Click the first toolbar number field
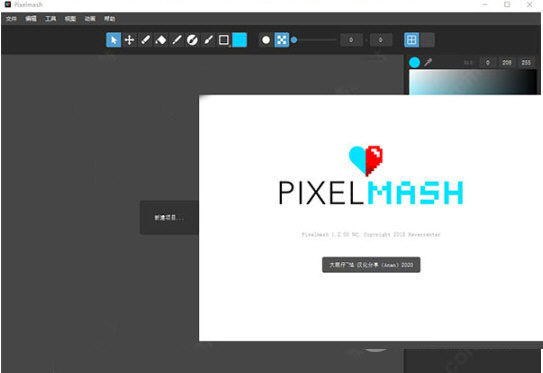543x373 pixels. click(x=351, y=40)
